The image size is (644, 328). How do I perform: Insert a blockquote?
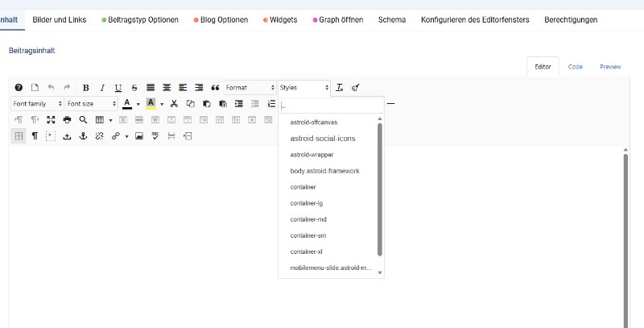pos(215,87)
